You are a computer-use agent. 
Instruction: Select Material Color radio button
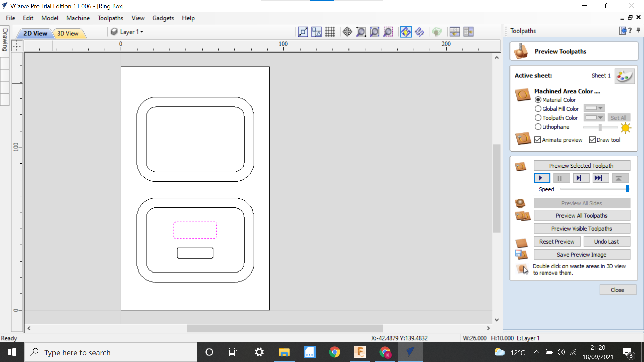pos(538,100)
